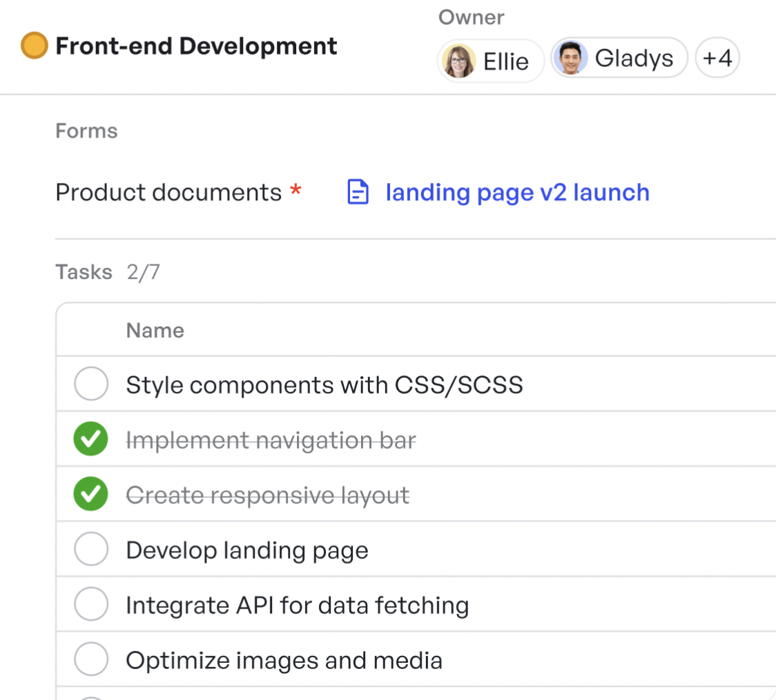
Task: Click the Forms section heading
Action: [x=86, y=131]
